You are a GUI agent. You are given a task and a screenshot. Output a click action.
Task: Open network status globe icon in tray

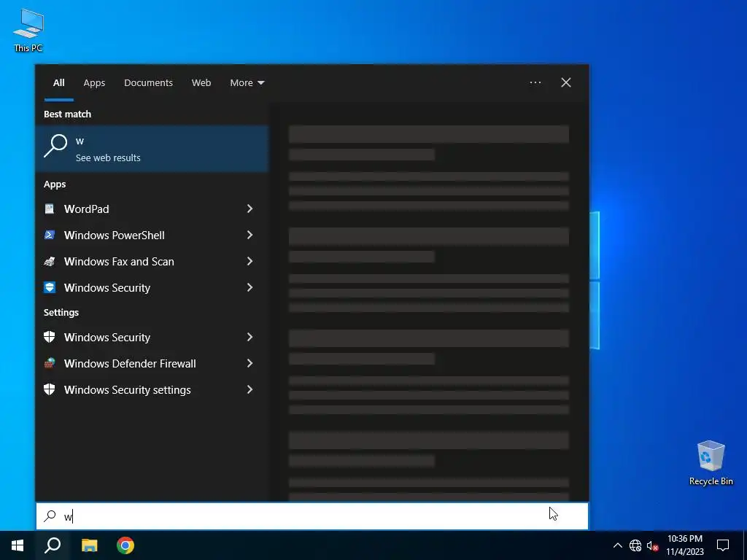coord(635,545)
